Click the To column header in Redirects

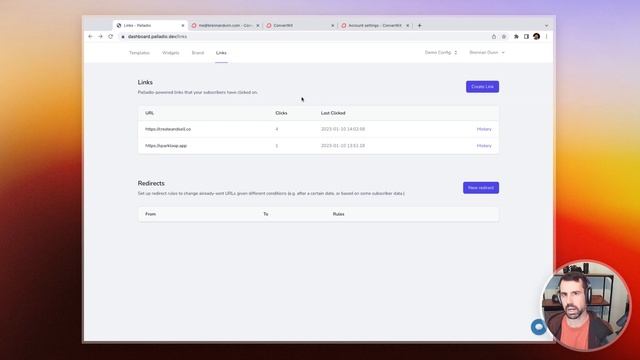click(266, 214)
